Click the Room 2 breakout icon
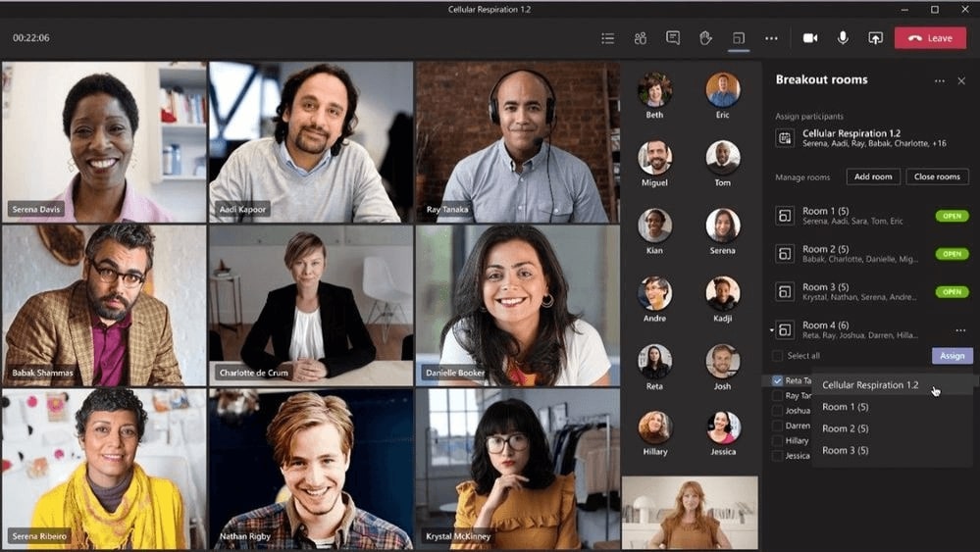The image size is (980, 552). [785, 254]
